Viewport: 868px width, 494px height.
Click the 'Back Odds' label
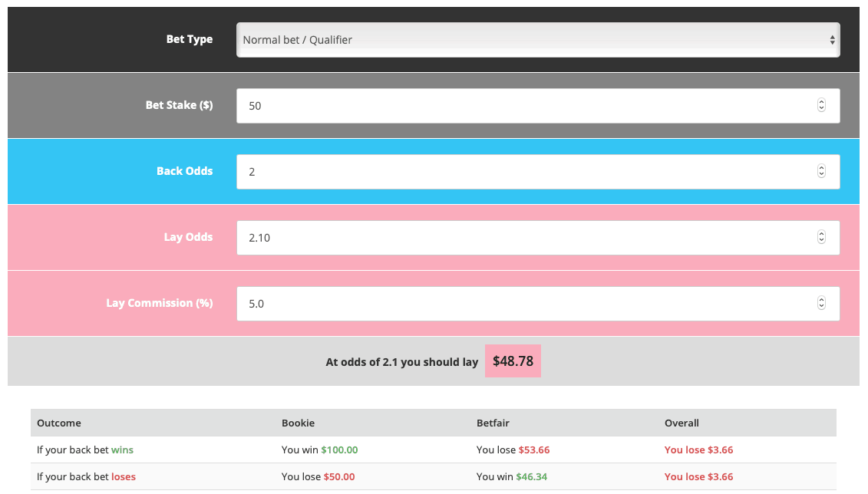pyautogui.click(x=184, y=171)
